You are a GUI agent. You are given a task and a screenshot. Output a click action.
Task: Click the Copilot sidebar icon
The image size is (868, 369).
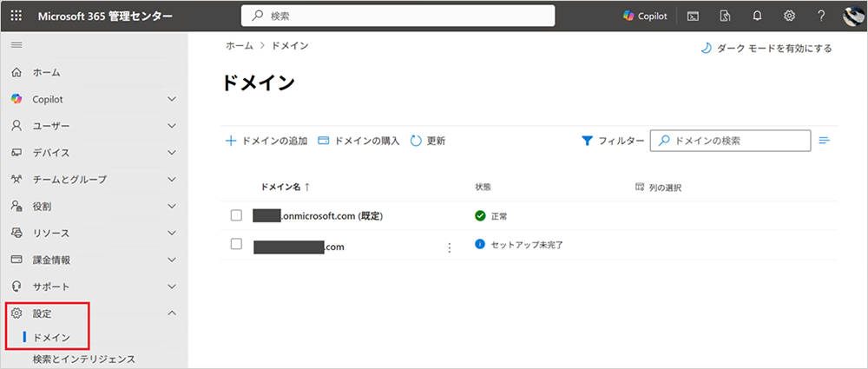point(16,99)
